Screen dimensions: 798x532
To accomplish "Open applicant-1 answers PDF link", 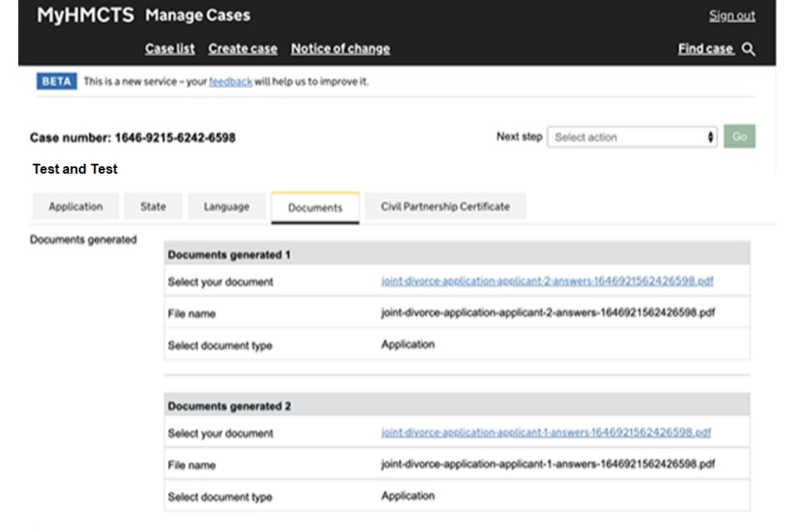I will point(546,432).
